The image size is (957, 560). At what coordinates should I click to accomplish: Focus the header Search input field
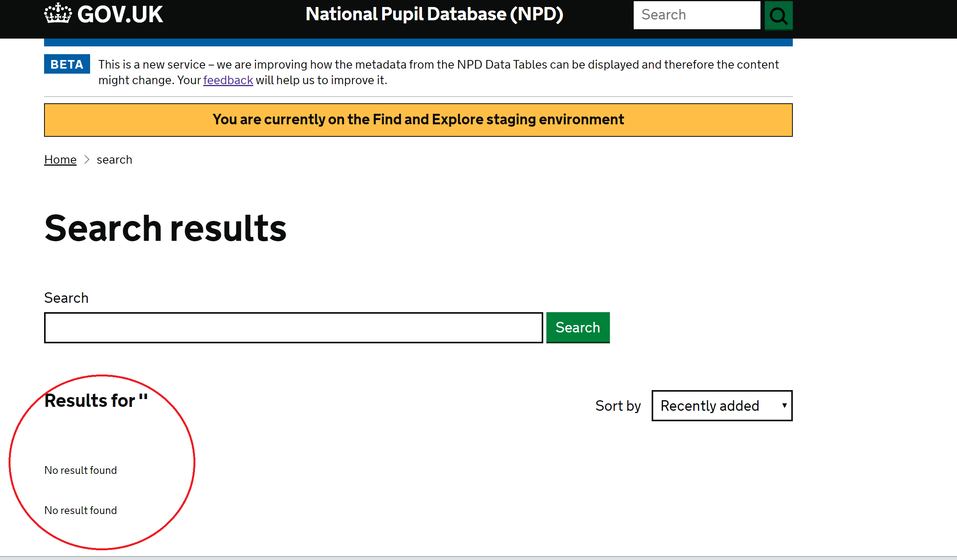click(x=697, y=15)
